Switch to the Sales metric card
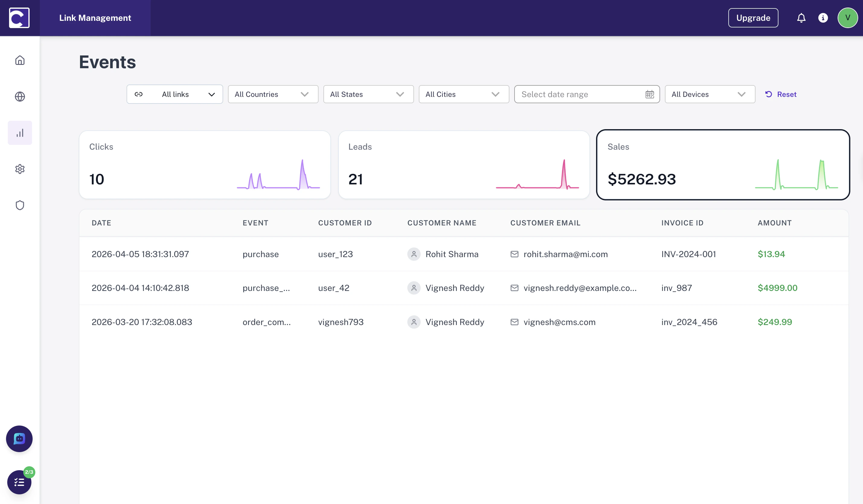Screen dimensions: 863x504 (723, 165)
